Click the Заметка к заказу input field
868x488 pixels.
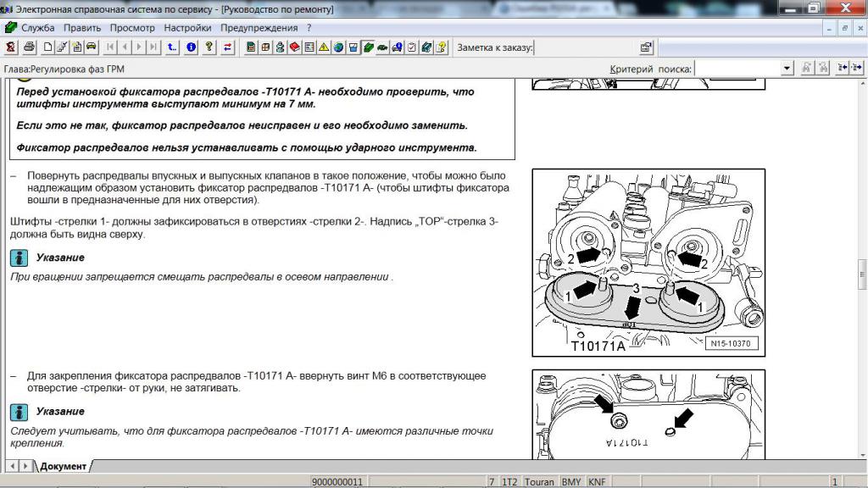click(x=583, y=47)
